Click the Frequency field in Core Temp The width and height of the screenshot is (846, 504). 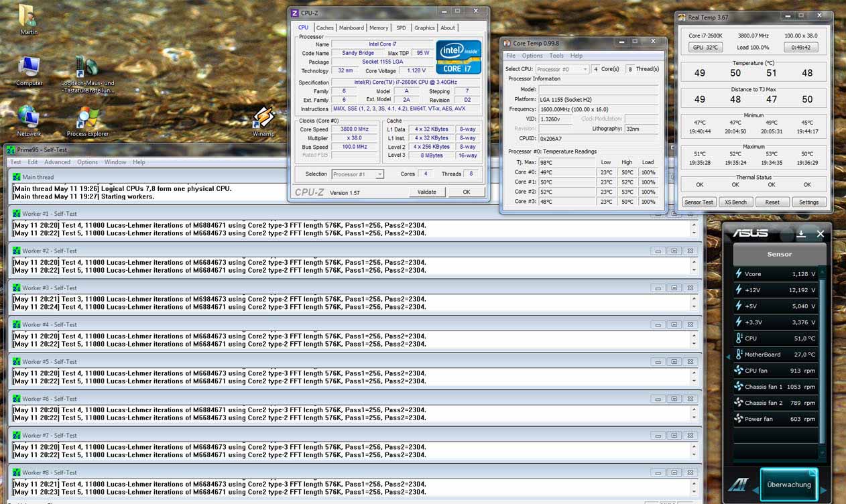(599, 109)
